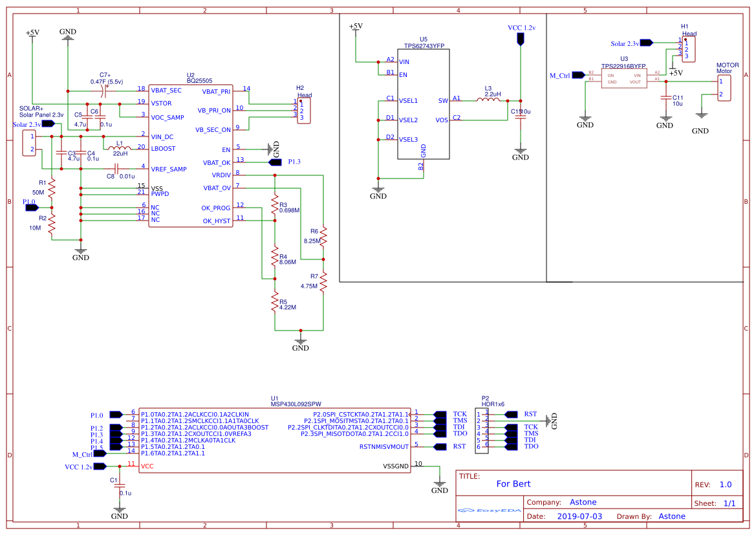
Task: Click capacitor C11 10u
Action: click(x=666, y=98)
